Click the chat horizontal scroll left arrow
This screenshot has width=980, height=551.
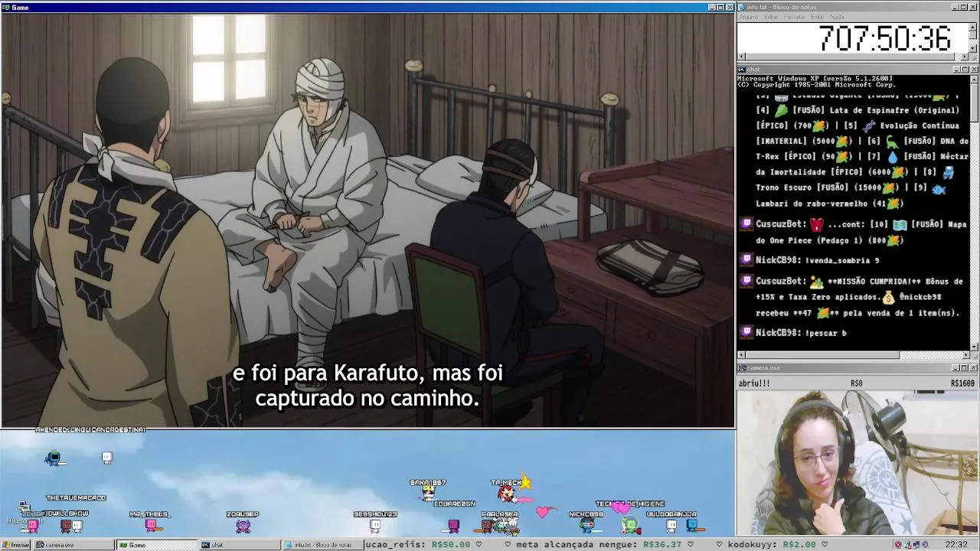pos(741,355)
